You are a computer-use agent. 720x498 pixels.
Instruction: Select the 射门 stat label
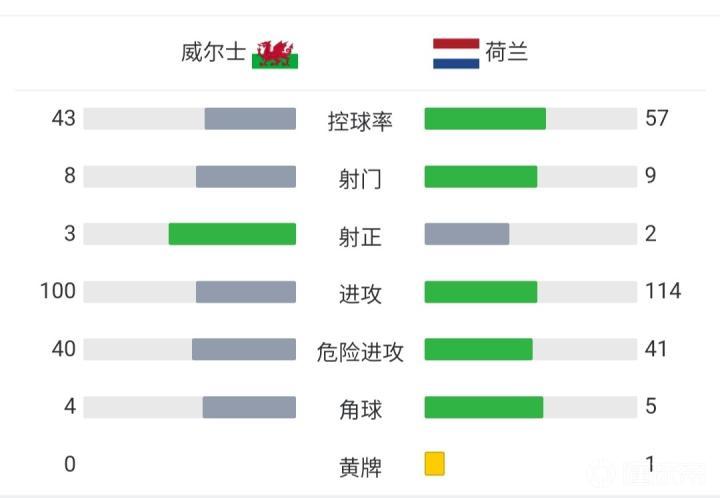360,179
